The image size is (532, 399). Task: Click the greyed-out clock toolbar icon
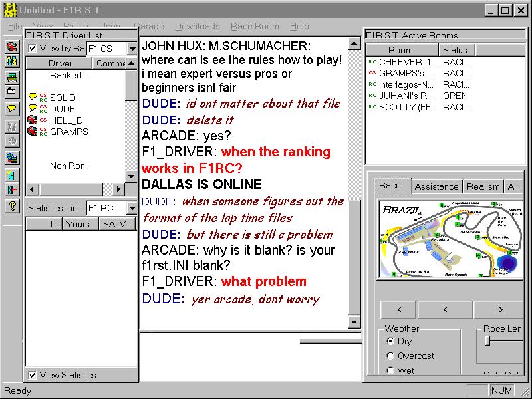pos(12,140)
